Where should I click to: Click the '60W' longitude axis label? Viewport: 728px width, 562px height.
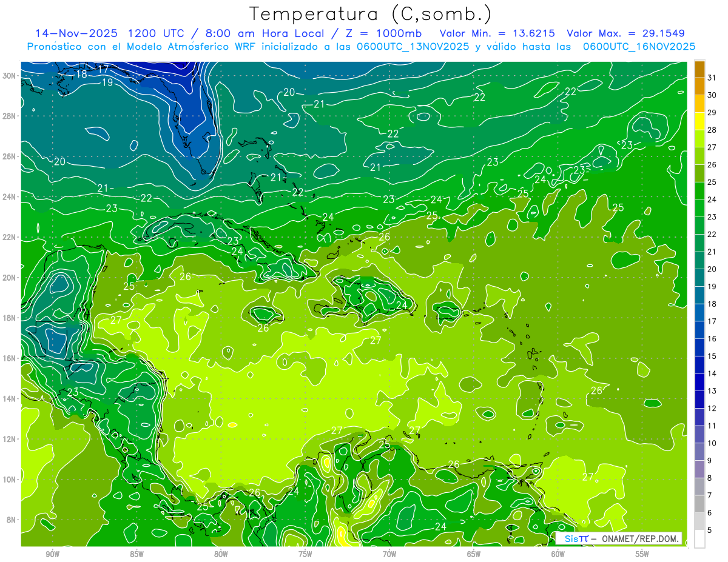558,554
